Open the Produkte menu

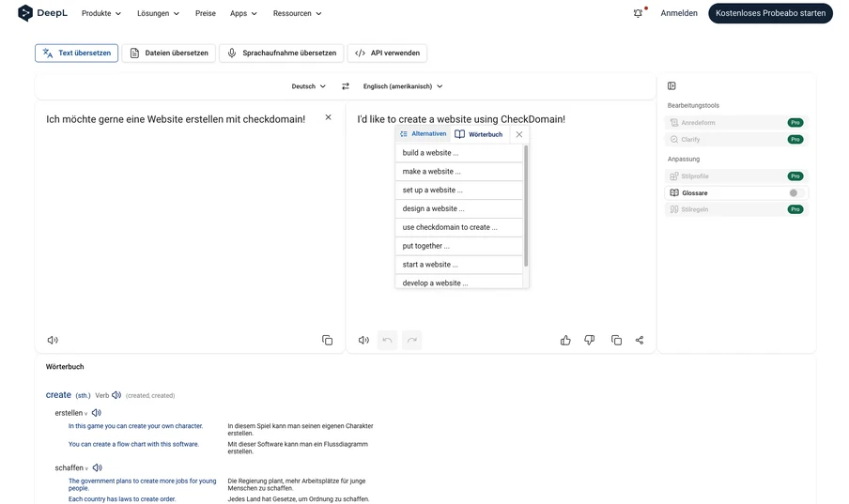click(x=101, y=13)
